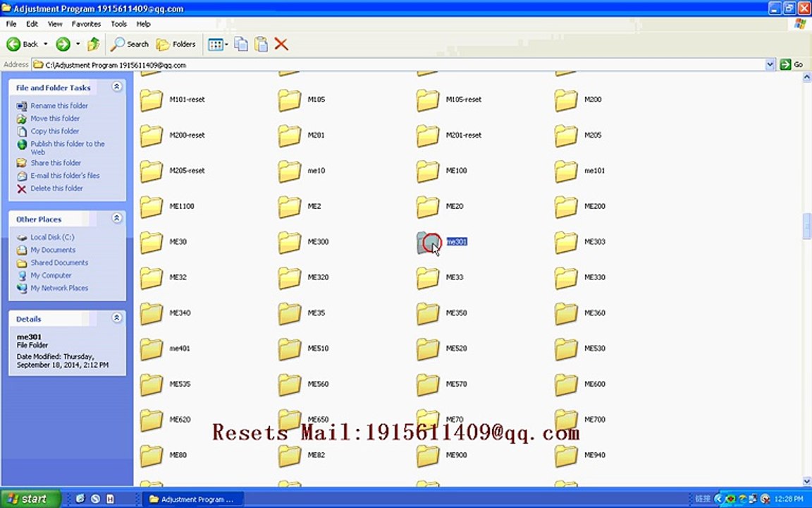This screenshot has width=812, height=508.
Task: Select the M101-reset folder icon
Action: 152,100
